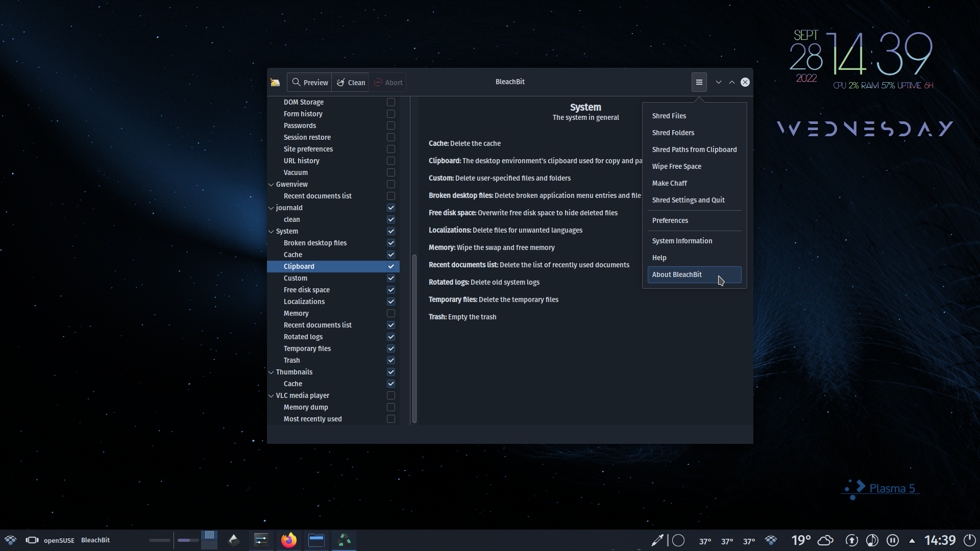Open Plasma system settings from the taskbar
This screenshot has width=980, height=551.
261,540
